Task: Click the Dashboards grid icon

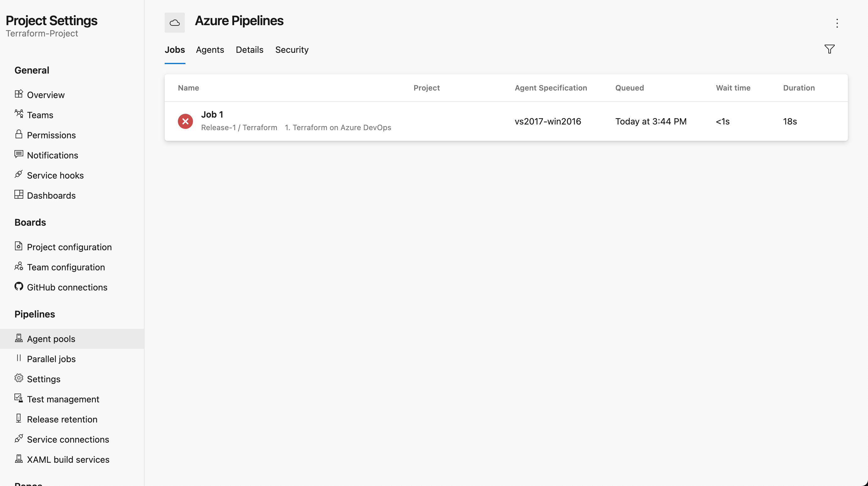Action: point(19,195)
